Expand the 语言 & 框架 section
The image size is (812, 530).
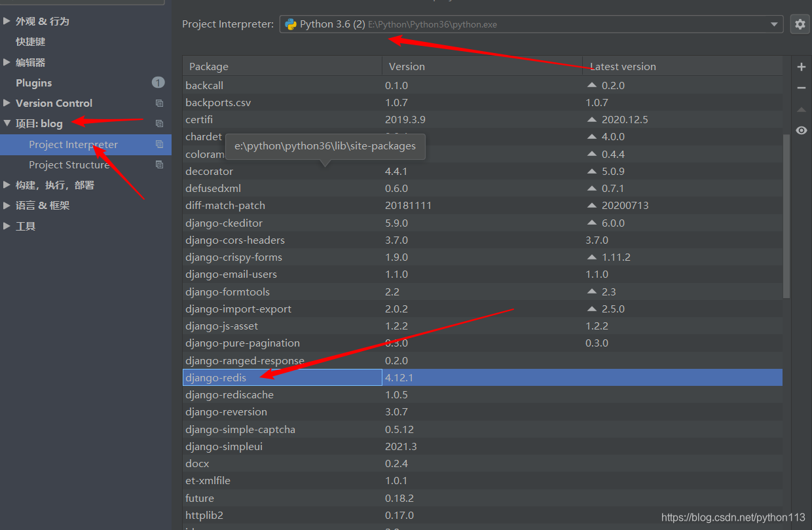point(7,205)
